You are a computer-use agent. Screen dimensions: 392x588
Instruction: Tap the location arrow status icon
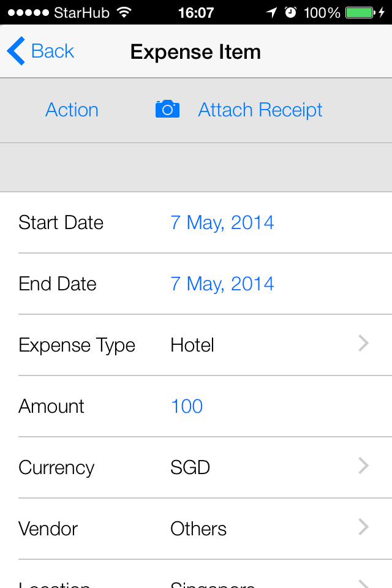(x=271, y=13)
